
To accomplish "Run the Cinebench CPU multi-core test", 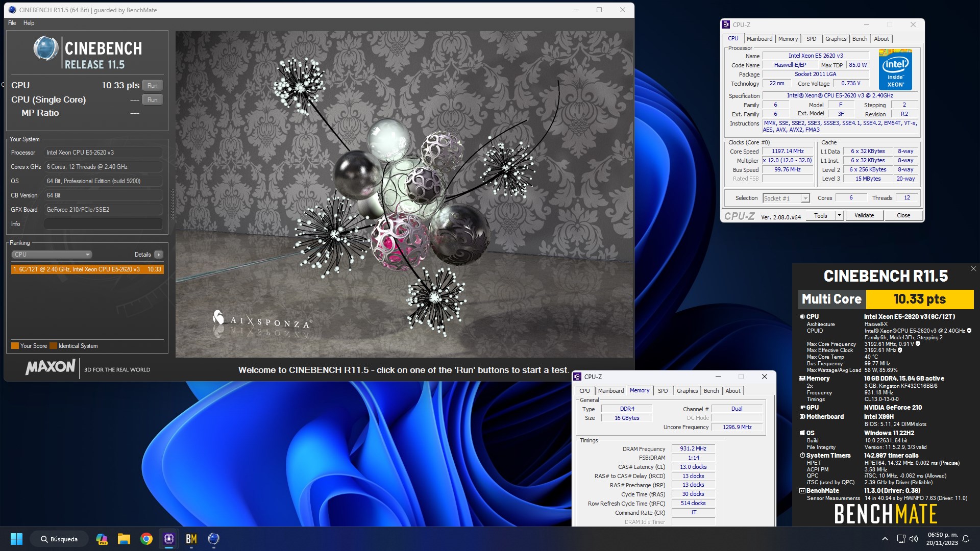I will tap(152, 86).
